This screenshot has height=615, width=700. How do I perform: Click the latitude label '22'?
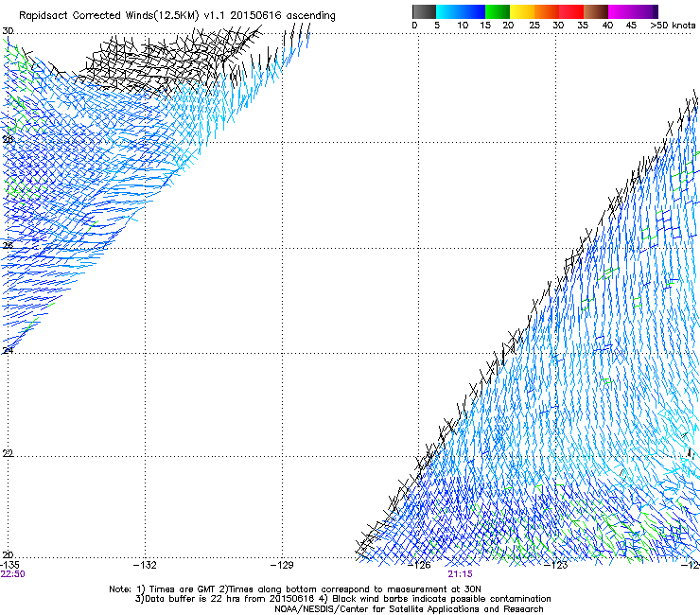pos(8,453)
